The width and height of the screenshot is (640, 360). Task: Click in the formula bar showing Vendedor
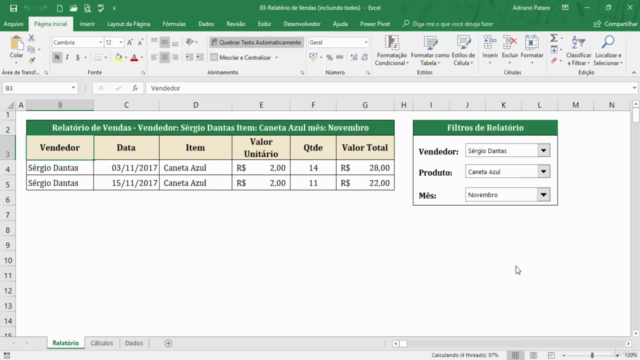388,88
